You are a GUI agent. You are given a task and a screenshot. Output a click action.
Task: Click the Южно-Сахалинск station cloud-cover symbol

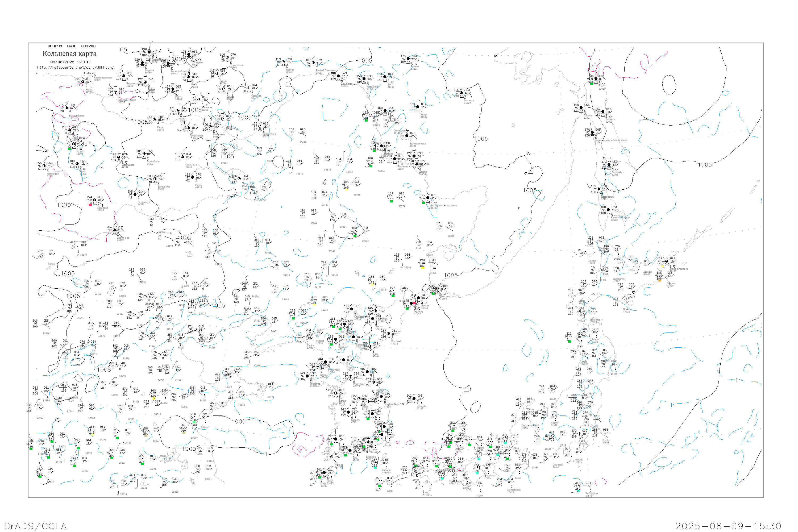click(608, 210)
